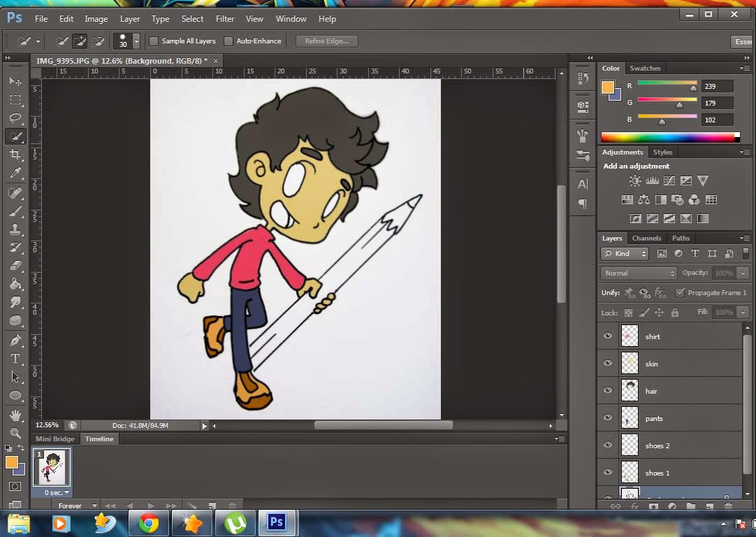Select the Ellipse shape tool
This screenshot has height=537, width=756.
tap(15, 396)
